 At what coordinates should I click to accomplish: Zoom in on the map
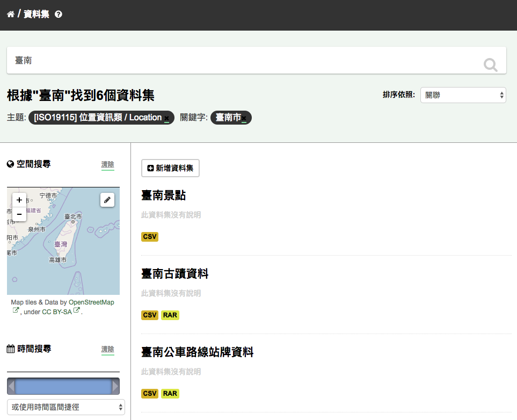19,200
